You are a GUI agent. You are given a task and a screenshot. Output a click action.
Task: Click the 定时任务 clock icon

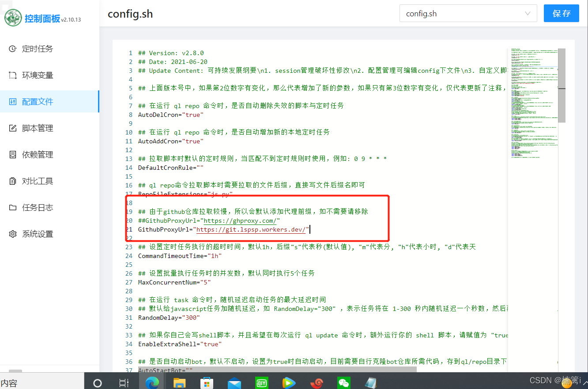pos(13,49)
